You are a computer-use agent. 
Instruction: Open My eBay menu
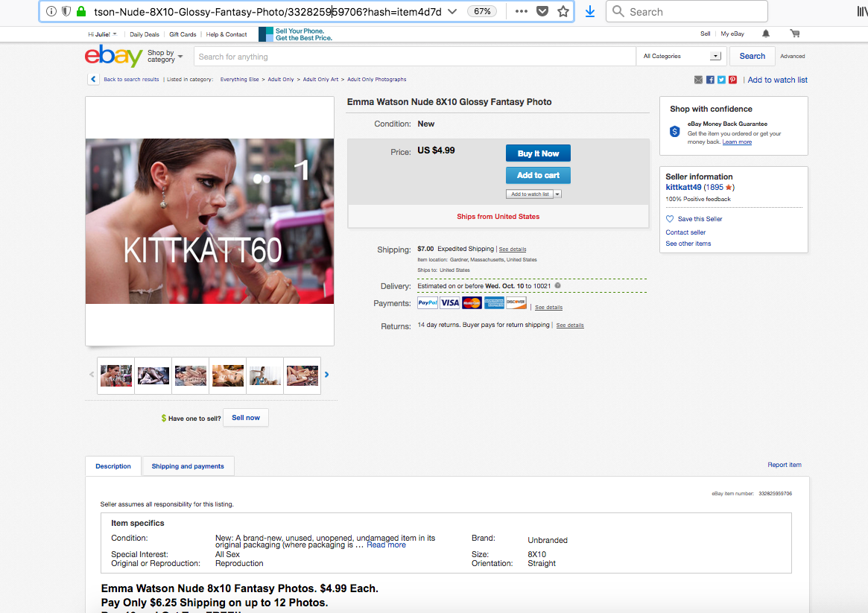pos(732,34)
